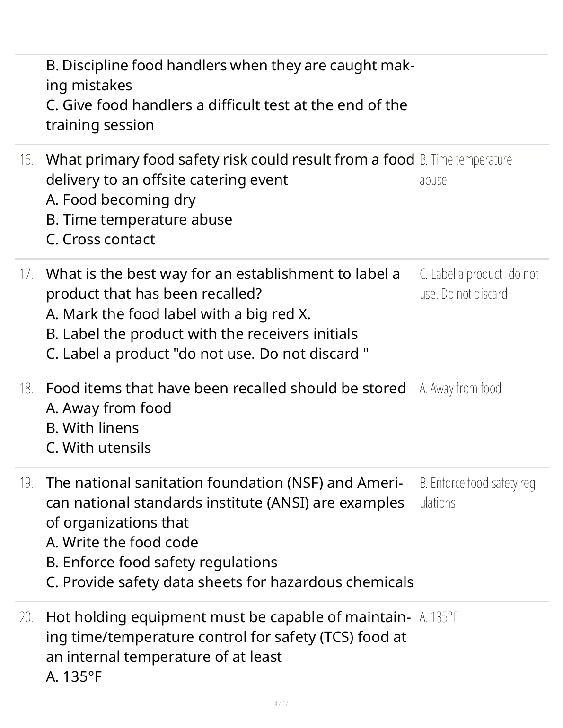This screenshot has height=728, width=563.
Task: Click the page number indicator "4 / 17"
Action: click(x=281, y=703)
